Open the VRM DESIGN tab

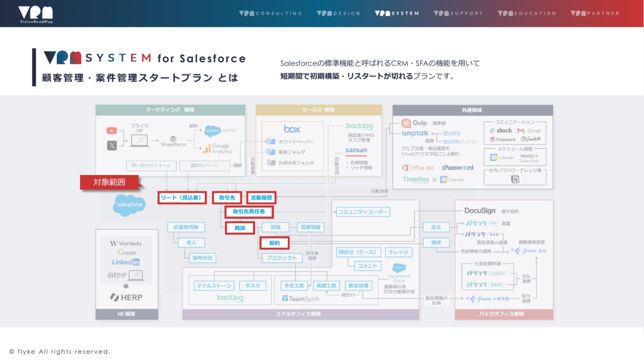coord(338,13)
